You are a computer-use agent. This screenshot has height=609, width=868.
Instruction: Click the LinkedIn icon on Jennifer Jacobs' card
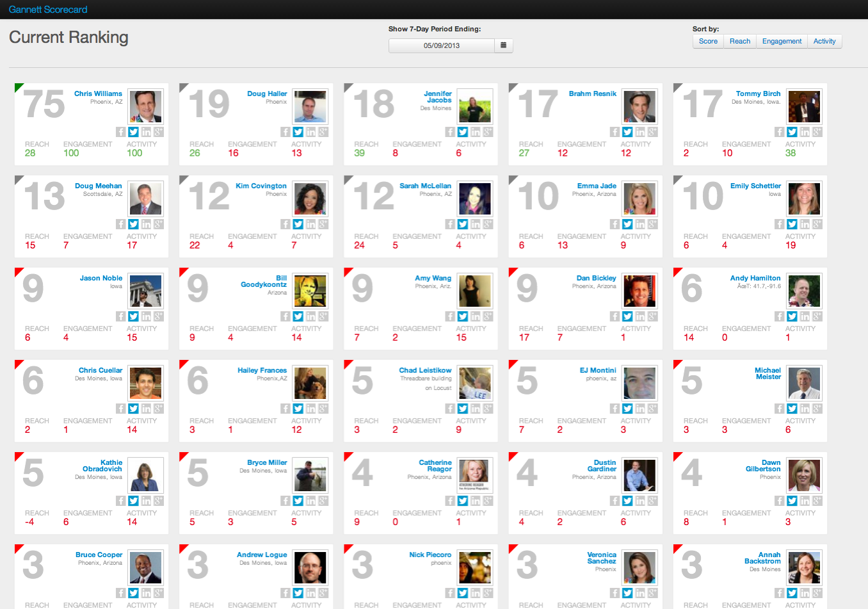[475, 132]
